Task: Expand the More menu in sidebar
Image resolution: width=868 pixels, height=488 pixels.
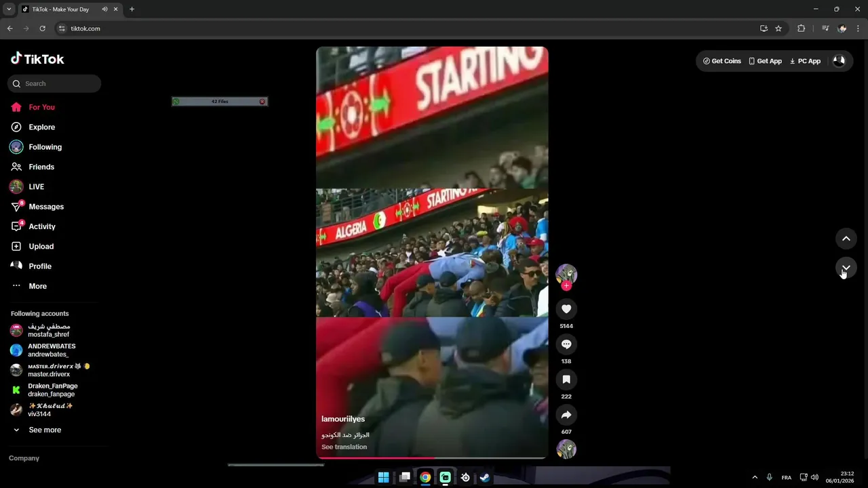Action: [29, 286]
